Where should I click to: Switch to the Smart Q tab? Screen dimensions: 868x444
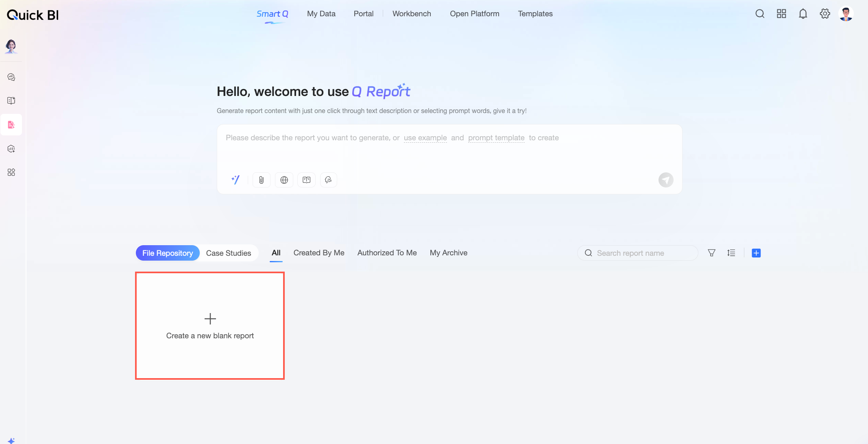pyautogui.click(x=273, y=14)
